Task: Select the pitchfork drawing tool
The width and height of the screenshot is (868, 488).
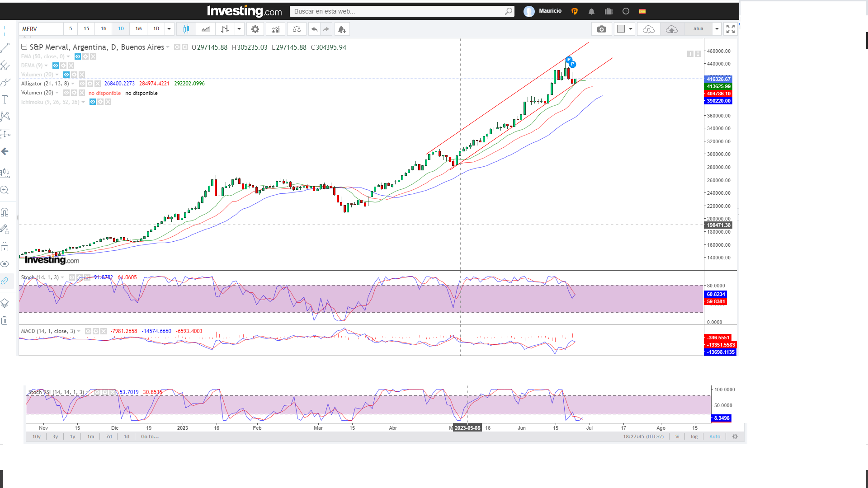Action: coord(5,65)
